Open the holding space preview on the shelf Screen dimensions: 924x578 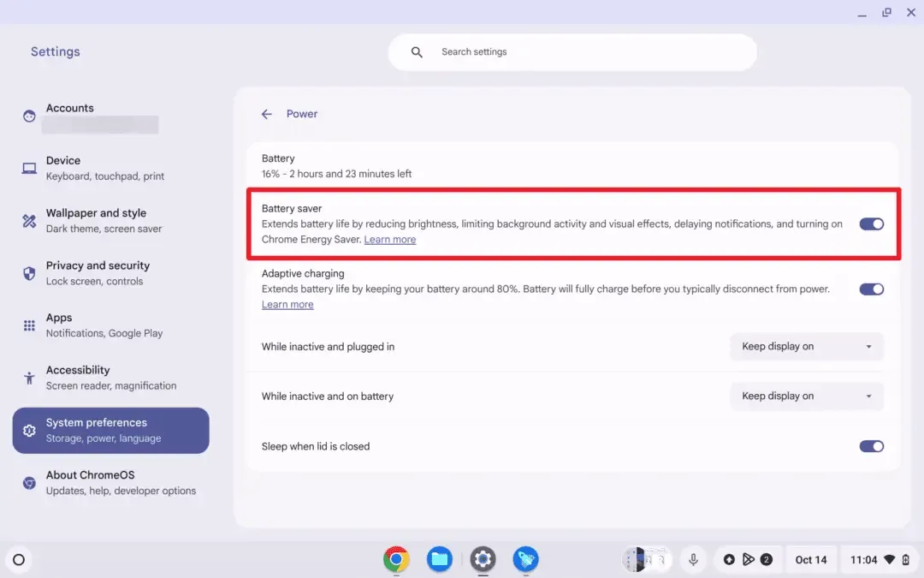647,560
